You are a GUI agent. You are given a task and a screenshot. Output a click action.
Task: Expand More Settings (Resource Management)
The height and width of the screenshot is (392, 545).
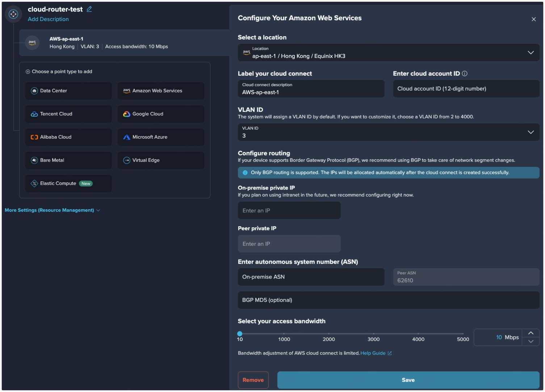click(x=53, y=210)
